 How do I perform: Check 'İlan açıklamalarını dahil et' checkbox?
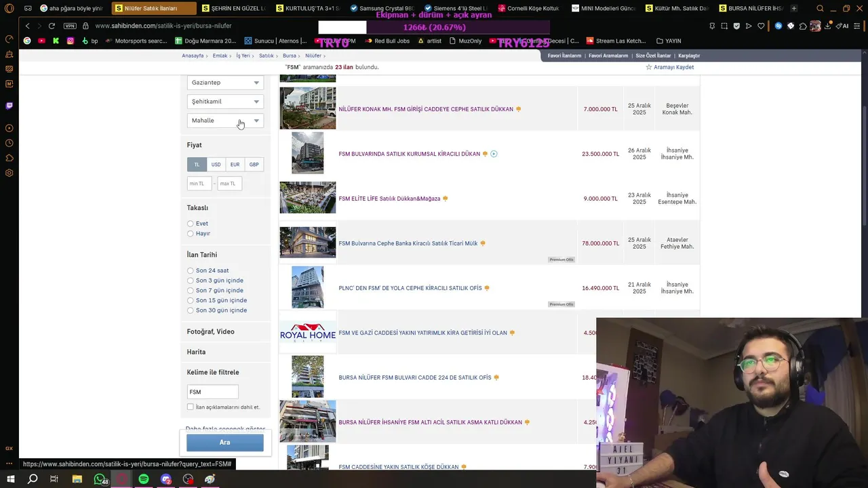[x=191, y=407]
